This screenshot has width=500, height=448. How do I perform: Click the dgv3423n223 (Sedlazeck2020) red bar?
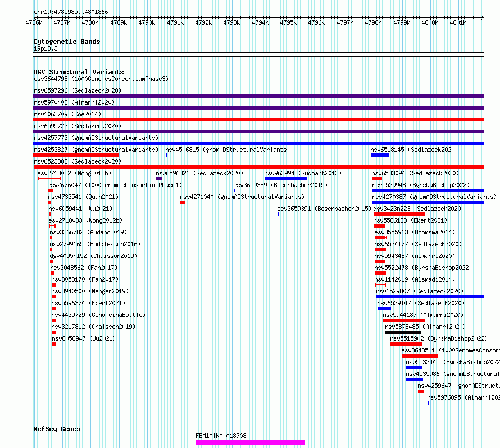399,214
